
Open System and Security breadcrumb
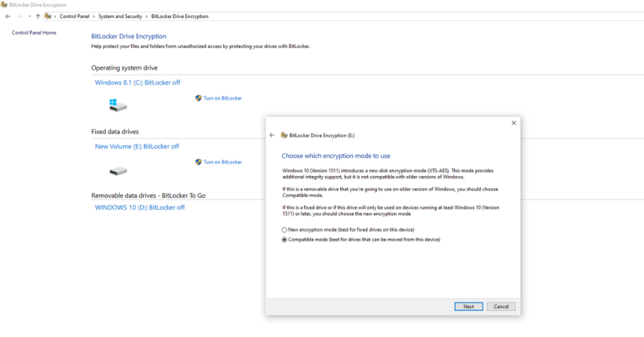[120, 16]
